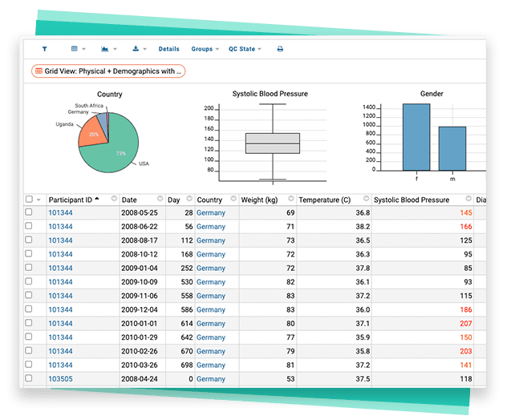Open participant 103505 link
The width and height of the screenshot is (507, 420).
(60, 378)
